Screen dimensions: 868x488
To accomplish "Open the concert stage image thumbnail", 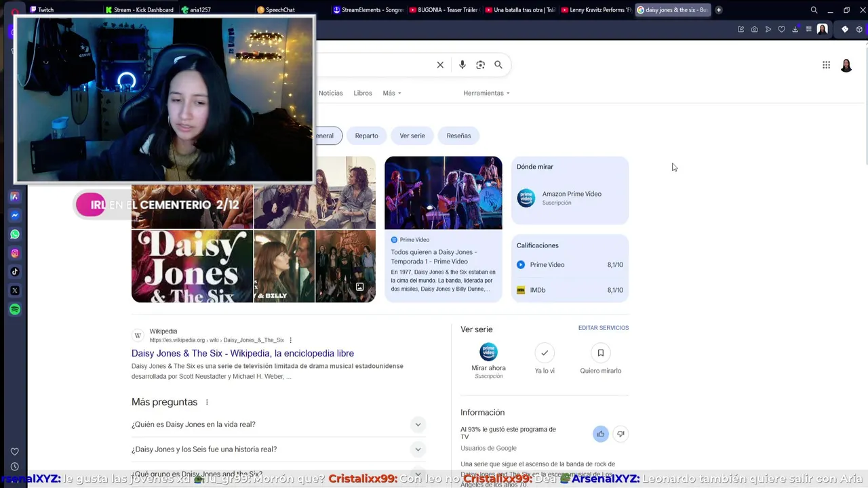I will pyautogui.click(x=443, y=193).
